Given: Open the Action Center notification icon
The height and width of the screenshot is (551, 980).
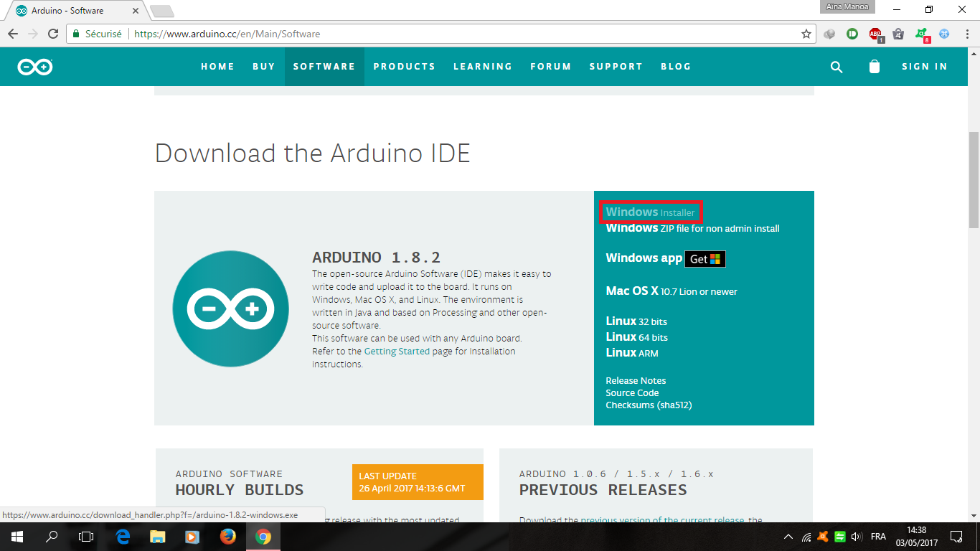Looking at the screenshot, I should [956, 537].
